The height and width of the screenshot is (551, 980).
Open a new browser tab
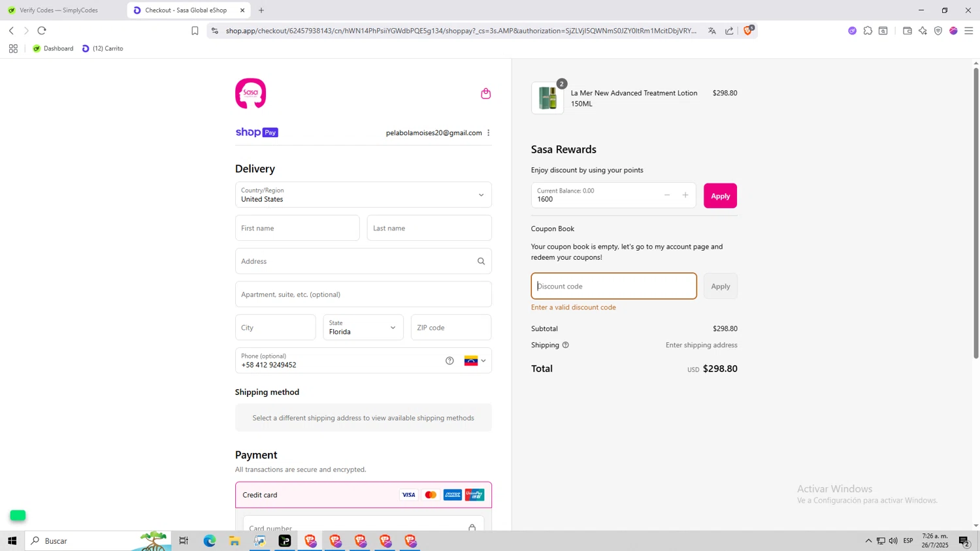pos(261,10)
